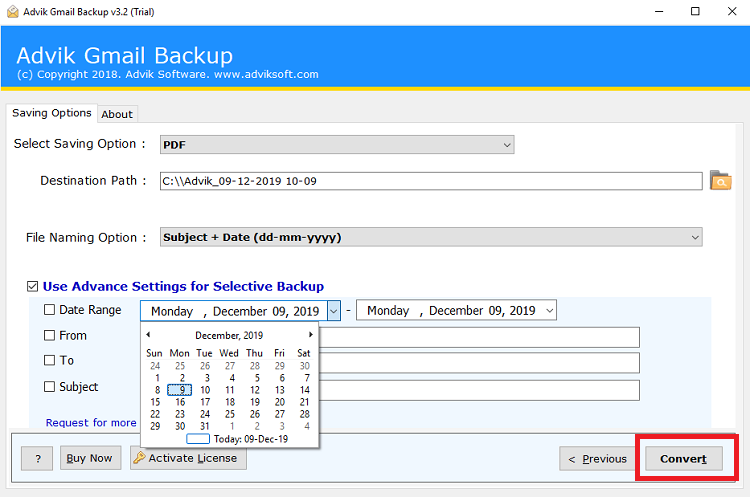Screen dimensions: 750x497
Task: Pick December 14 in the calendar
Action: tap(305, 390)
